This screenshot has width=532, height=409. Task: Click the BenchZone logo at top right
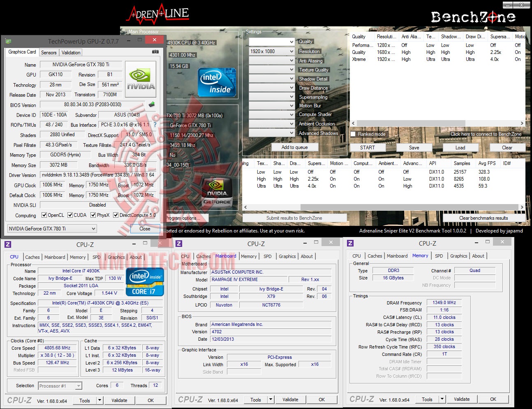point(473,17)
